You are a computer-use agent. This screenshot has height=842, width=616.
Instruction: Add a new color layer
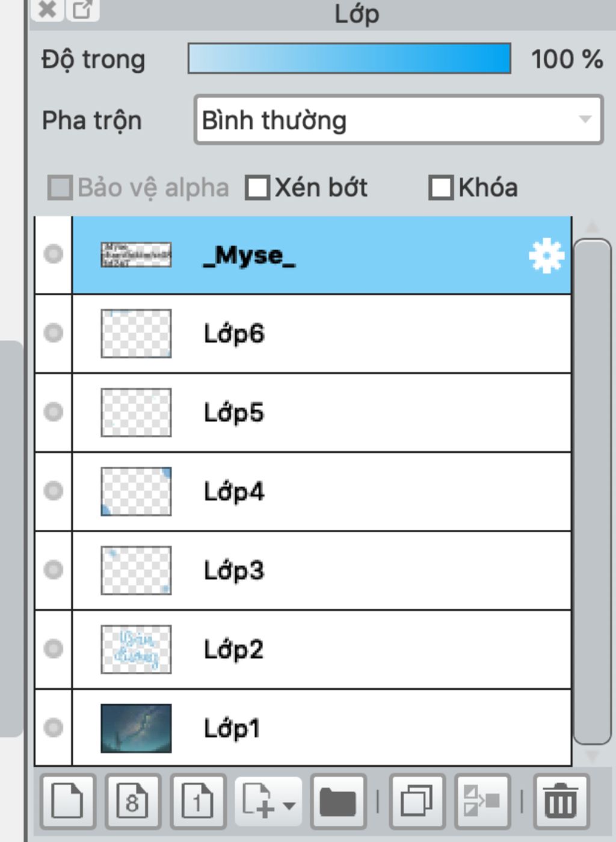pos(68,802)
